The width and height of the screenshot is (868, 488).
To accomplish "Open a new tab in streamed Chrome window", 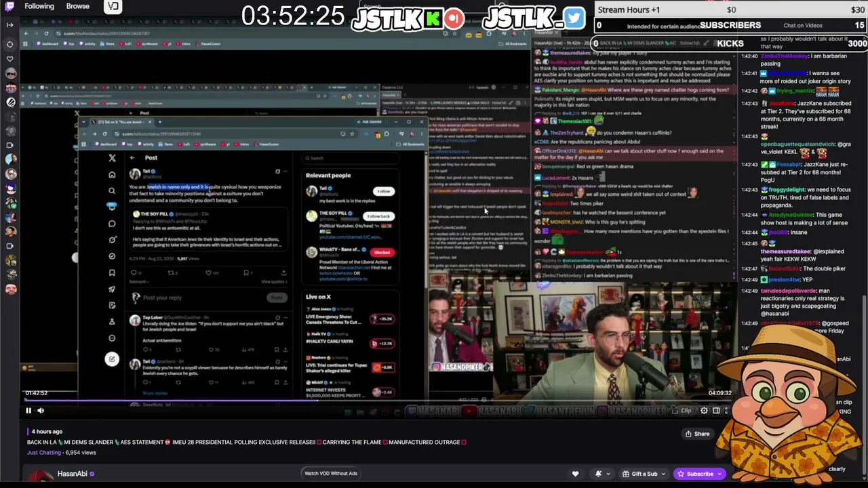I will point(160,122).
